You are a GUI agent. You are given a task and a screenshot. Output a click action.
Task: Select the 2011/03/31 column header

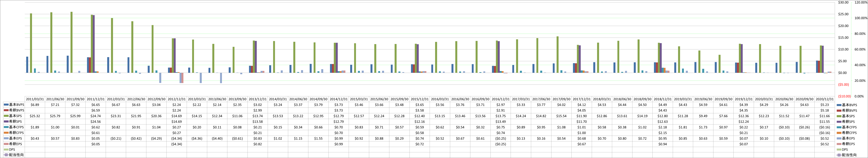(35, 99)
